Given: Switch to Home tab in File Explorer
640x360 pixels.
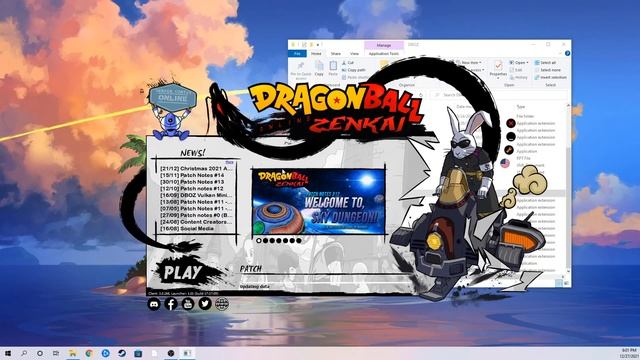Looking at the screenshot, I should click(x=316, y=53).
